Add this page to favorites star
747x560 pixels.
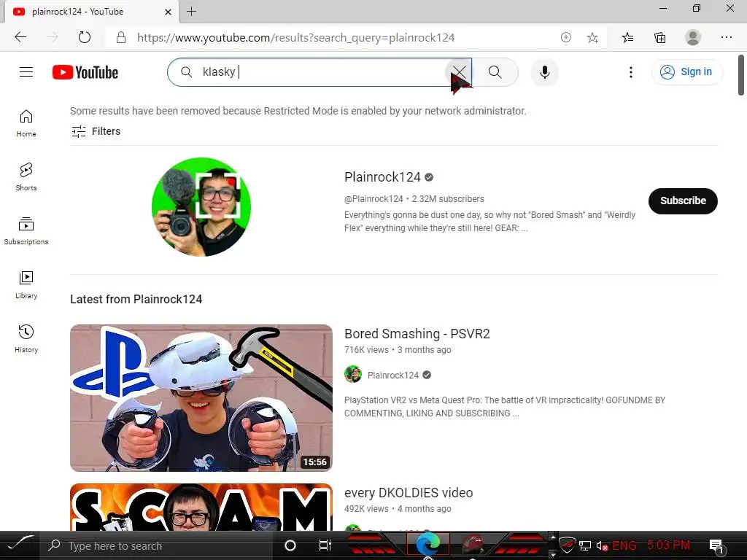click(592, 38)
